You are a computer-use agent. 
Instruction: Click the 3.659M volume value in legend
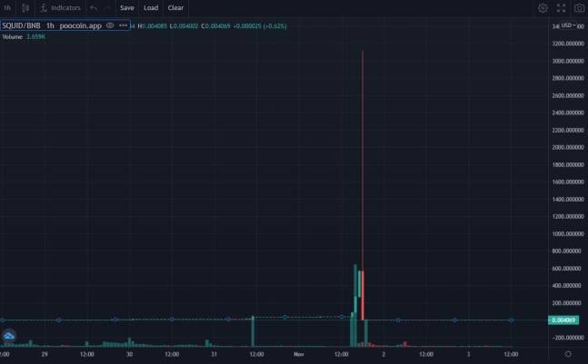(x=35, y=36)
